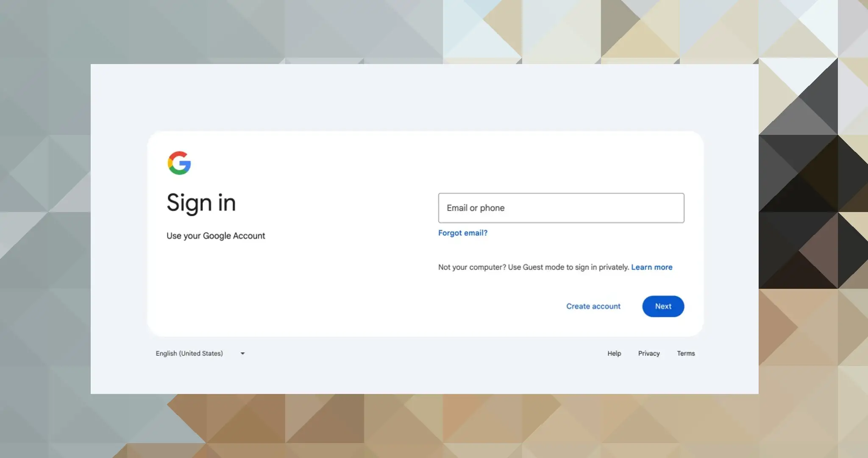Click the current language label
Viewport: 868px width, 458px height.
[x=189, y=353]
